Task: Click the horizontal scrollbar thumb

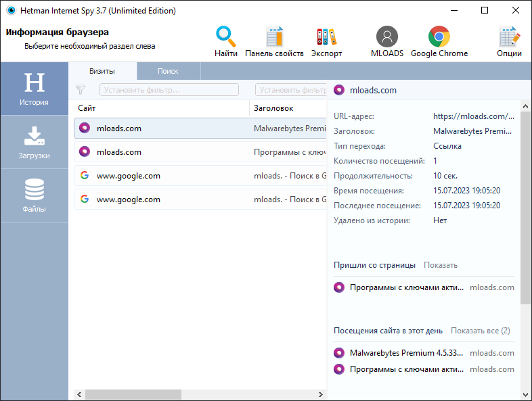Action: click(133, 394)
